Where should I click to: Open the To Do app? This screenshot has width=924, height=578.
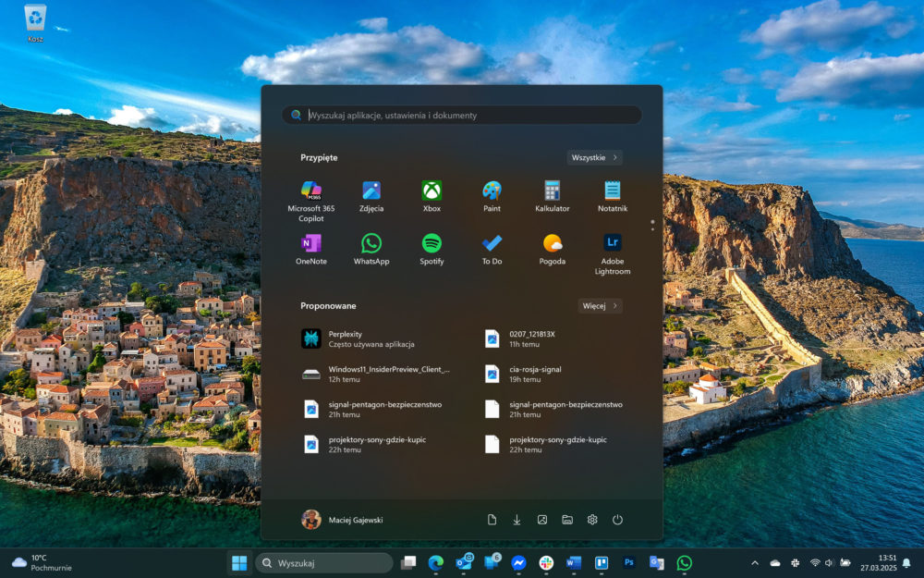(492, 250)
